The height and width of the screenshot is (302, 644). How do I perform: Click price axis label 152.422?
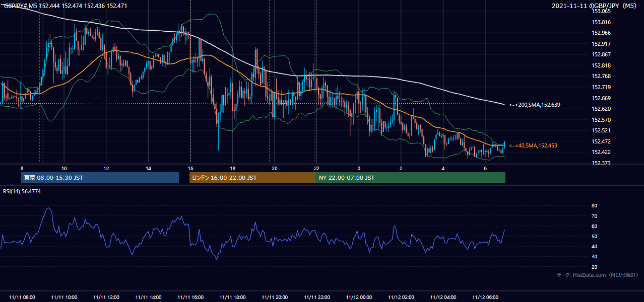[x=601, y=152]
